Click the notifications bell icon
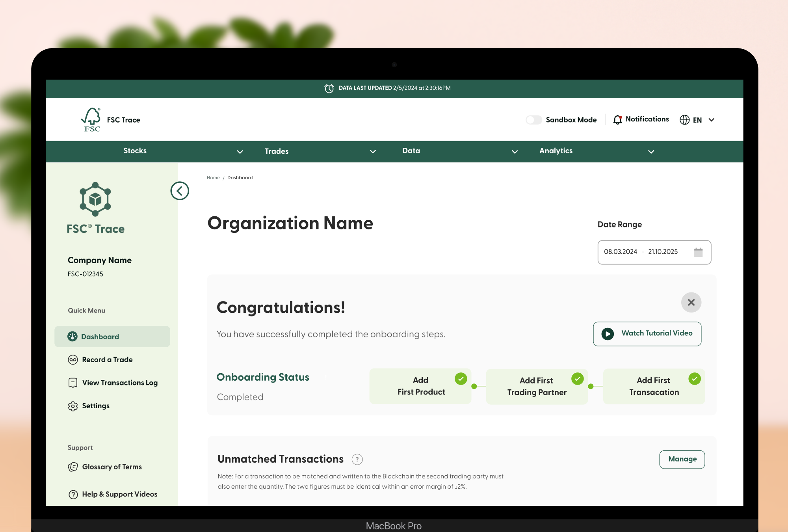 point(617,119)
